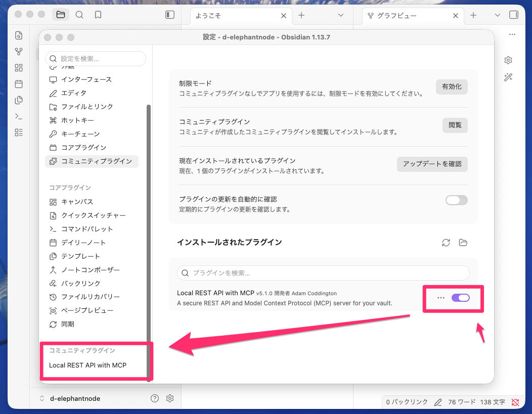Click アップデートを確認 button
This screenshot has height=414, width=532.
point(432,164)
